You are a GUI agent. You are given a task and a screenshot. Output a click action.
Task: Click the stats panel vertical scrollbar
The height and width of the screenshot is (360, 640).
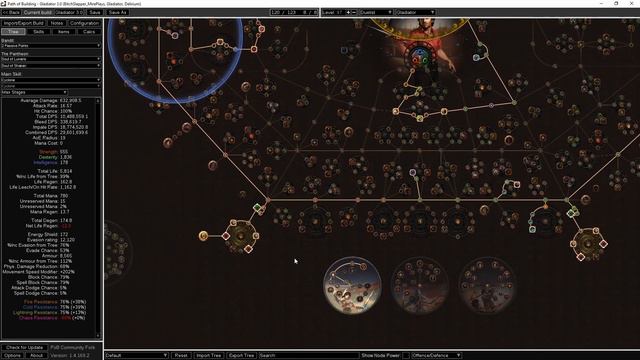(x=98, y=218)
